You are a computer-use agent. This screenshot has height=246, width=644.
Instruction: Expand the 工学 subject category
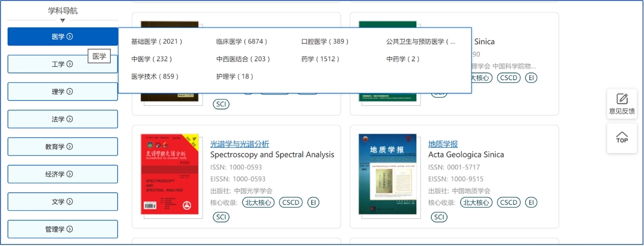click(x=62, y=64)
